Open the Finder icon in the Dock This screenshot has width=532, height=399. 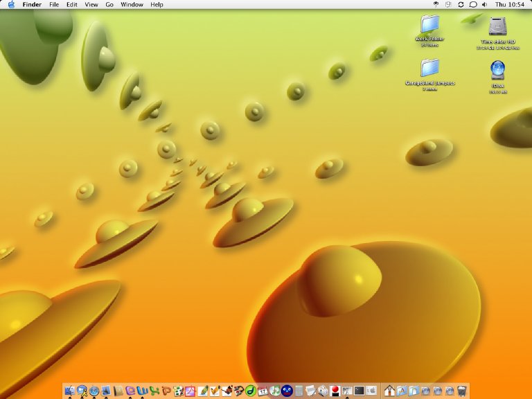[x=70, y=391]
